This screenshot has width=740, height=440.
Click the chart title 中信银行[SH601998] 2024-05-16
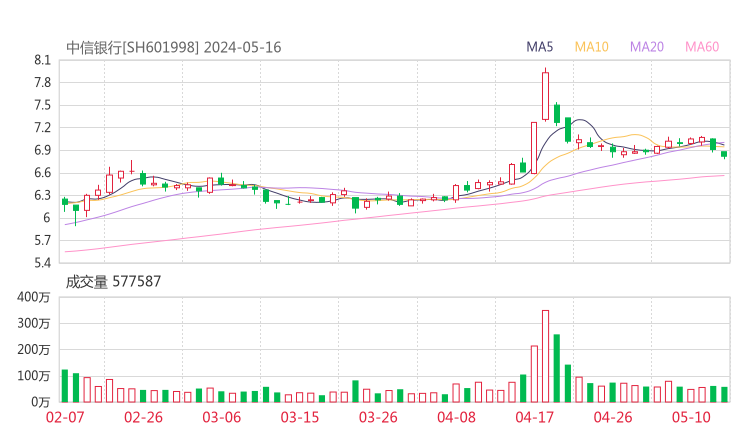coord(174,48)
